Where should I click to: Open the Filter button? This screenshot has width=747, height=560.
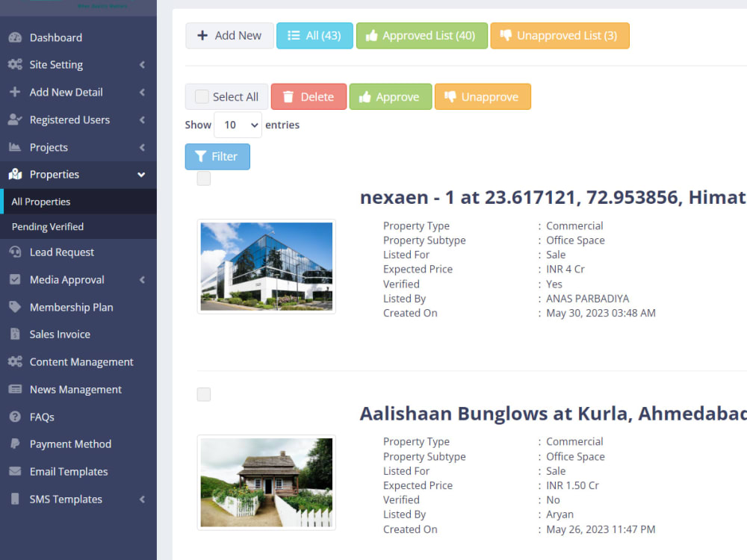217,156
